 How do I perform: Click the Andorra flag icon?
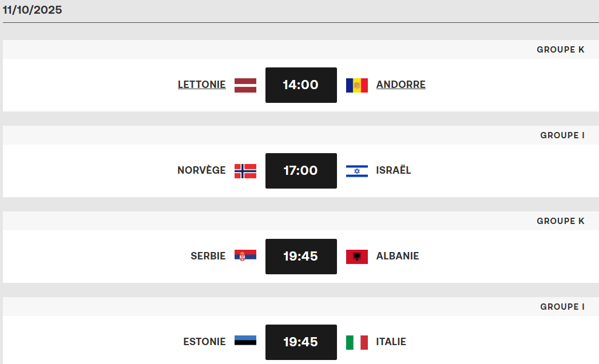tap(357, 85)
